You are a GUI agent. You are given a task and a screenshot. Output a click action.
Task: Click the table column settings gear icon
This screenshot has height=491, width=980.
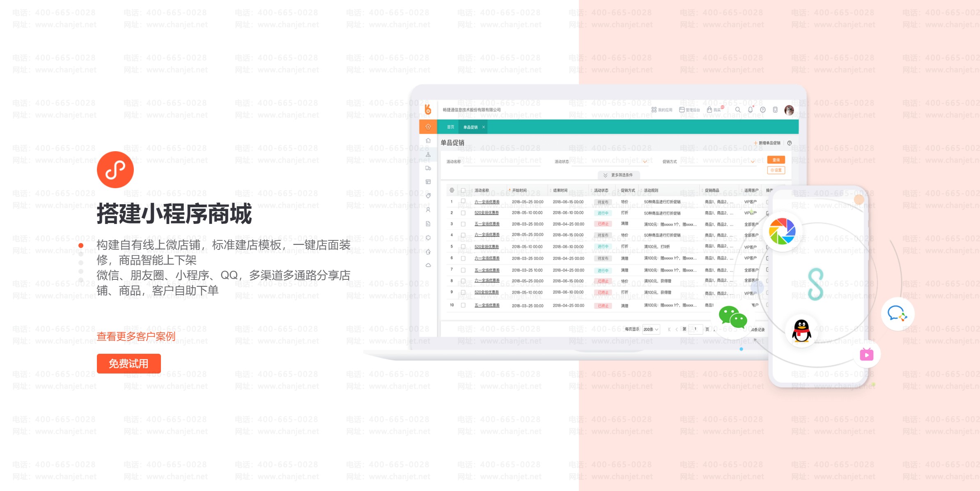click(452, 190)
